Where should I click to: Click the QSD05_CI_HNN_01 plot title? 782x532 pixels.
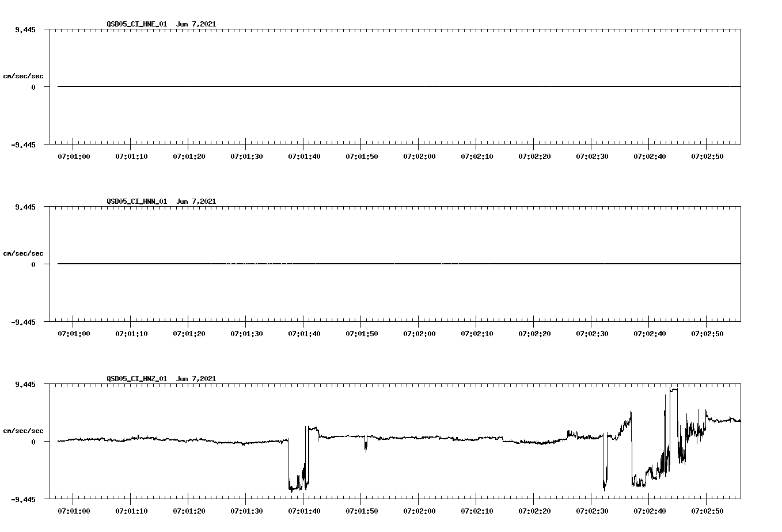pos(161,202)
